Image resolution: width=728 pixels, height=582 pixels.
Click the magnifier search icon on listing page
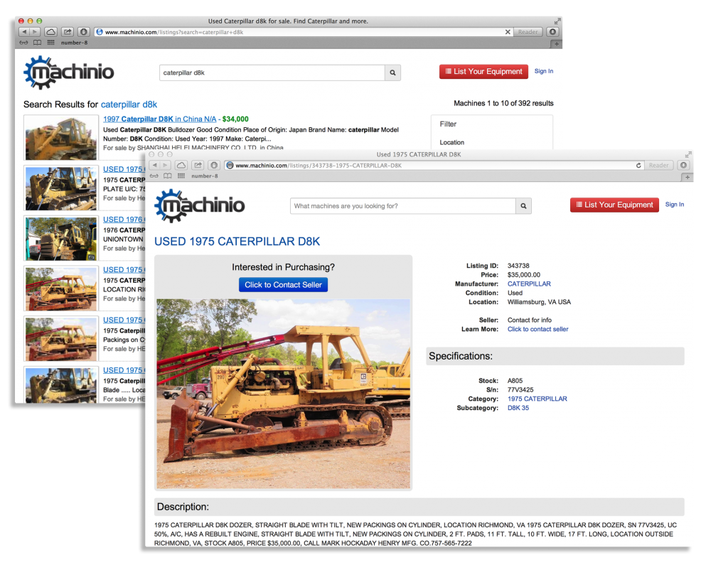[x=523, y=206]
